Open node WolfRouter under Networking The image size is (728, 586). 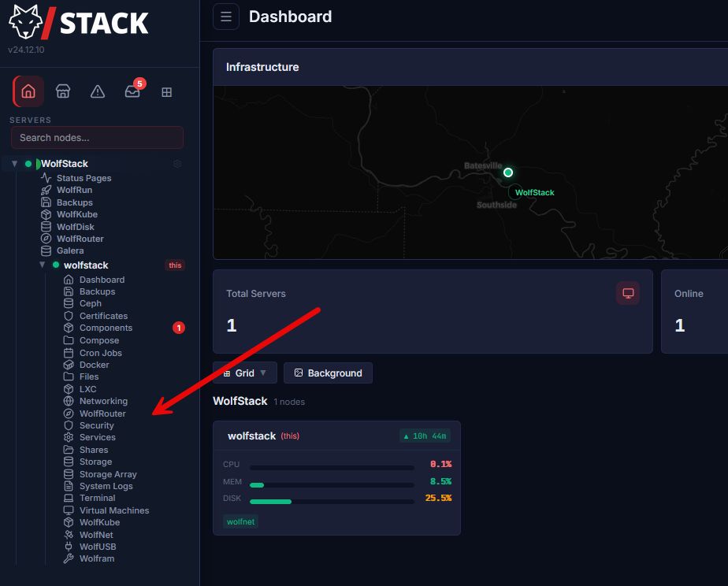coord(102,414)
